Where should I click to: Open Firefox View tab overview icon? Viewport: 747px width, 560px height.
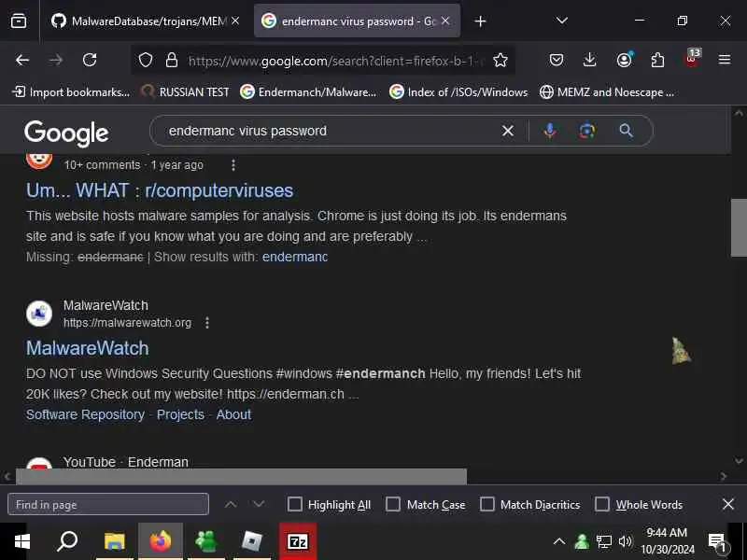19,21
